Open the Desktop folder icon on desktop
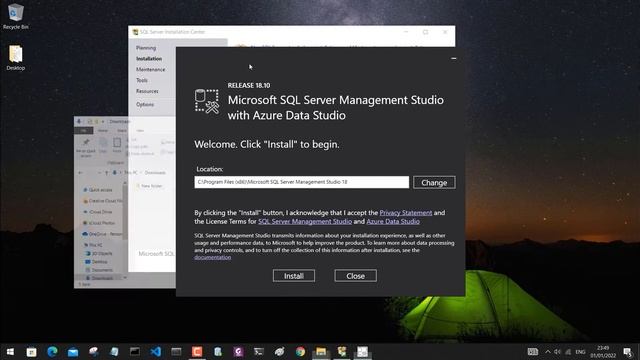640x360 pixels. pyautogui.click(x=16, y=58)
